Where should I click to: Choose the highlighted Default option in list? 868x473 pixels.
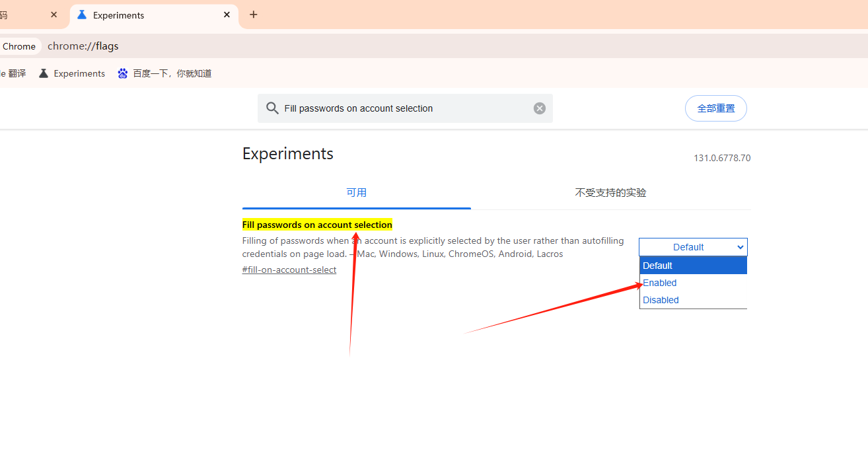[693, 266]
